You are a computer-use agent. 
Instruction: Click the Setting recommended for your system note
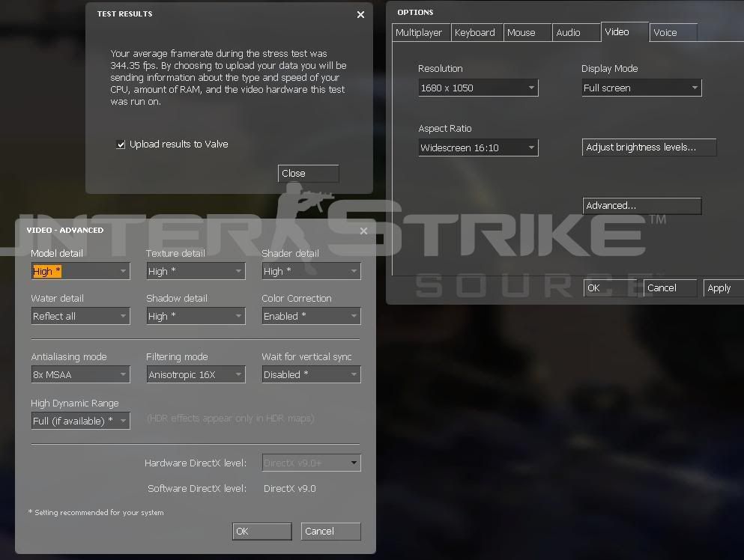(x=96, y=513)
